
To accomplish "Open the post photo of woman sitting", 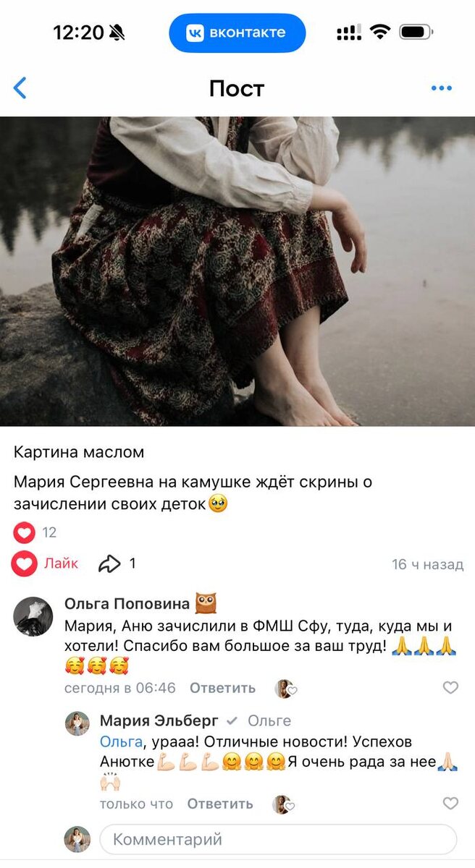I will [237, 271].
